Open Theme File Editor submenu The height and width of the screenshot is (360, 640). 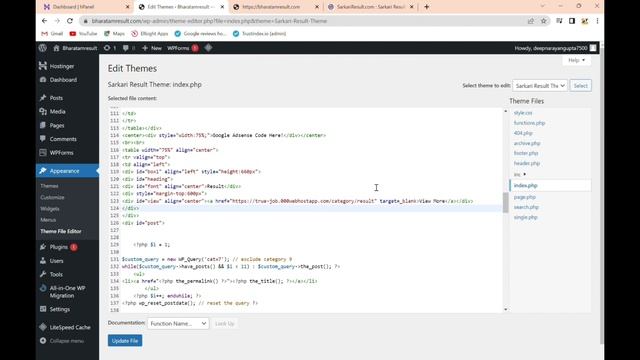point(61,231)
